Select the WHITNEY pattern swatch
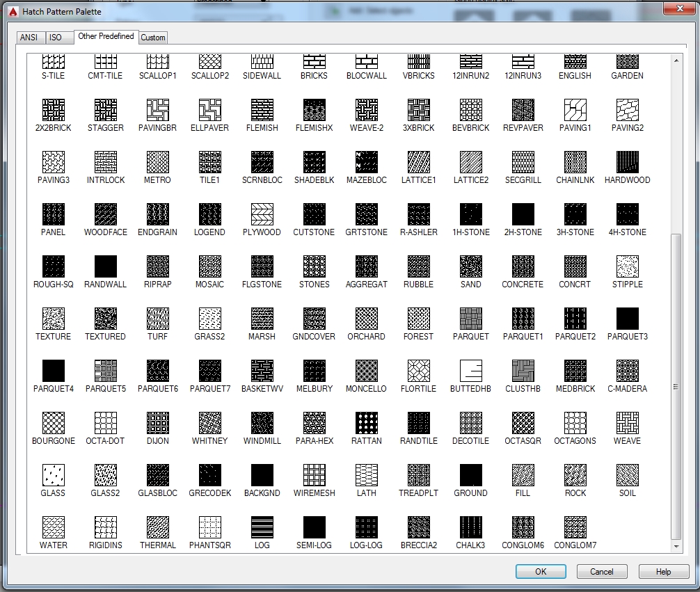The height and width of the screenshot is (592, 700). coord(210,423)
